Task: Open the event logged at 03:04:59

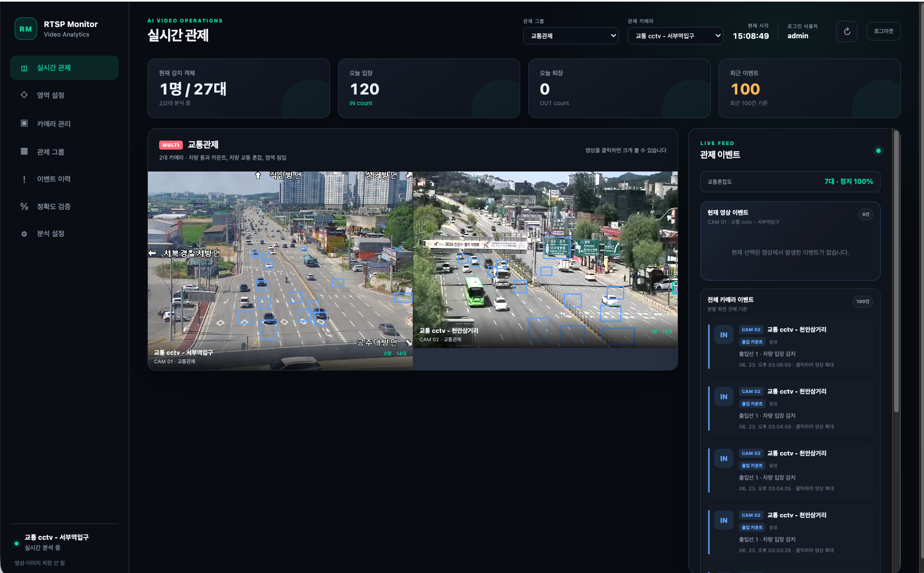Action: tap(791, 409)
